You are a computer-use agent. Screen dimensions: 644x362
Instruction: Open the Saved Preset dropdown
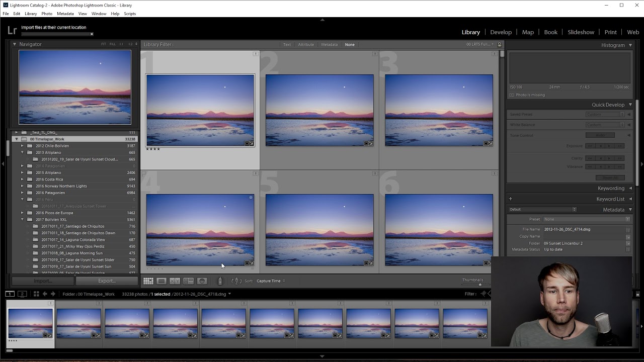tap(605, 115)
